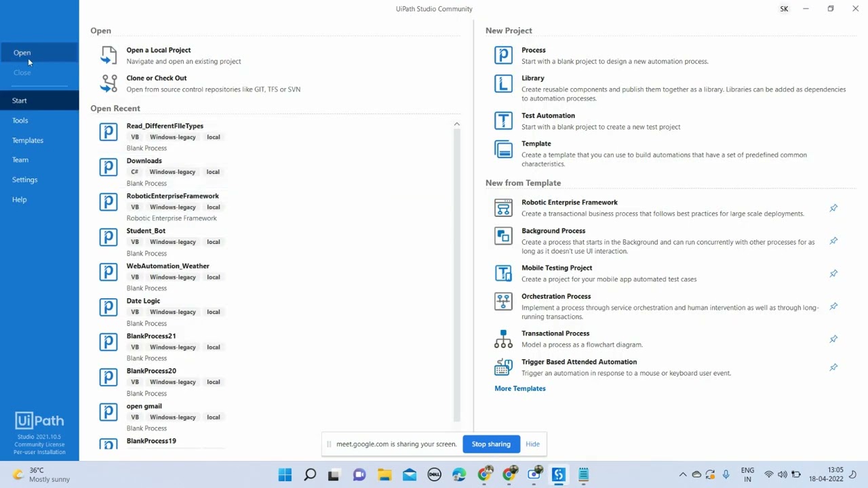Open the Read_DifferentFileTypes project icon
Viewport: 868px width, 488px height.
pyautogui.click(x=108, y=131)
